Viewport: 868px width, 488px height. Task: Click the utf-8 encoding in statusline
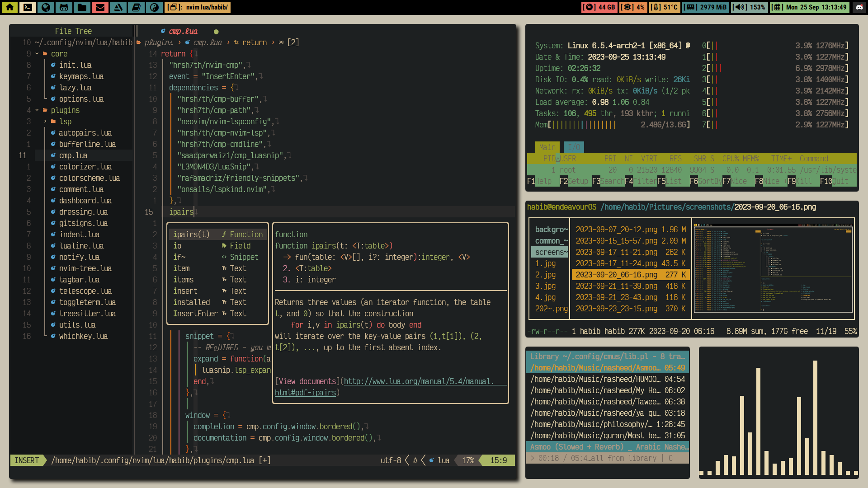coord(391,460)
